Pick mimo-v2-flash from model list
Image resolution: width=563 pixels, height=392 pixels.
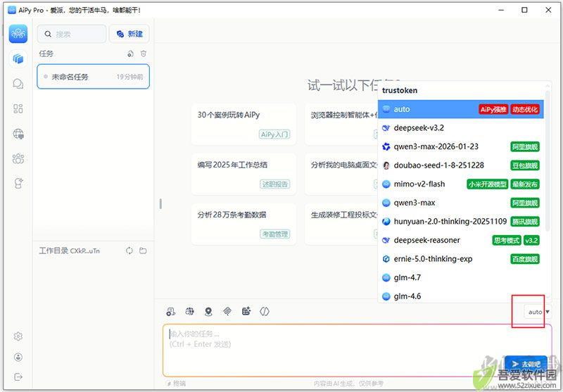[461, 184]
